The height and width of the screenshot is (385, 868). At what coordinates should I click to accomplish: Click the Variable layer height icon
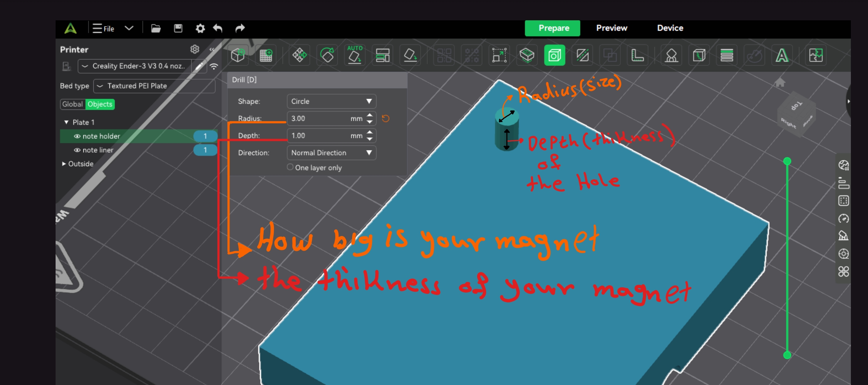tap(727, 55)
